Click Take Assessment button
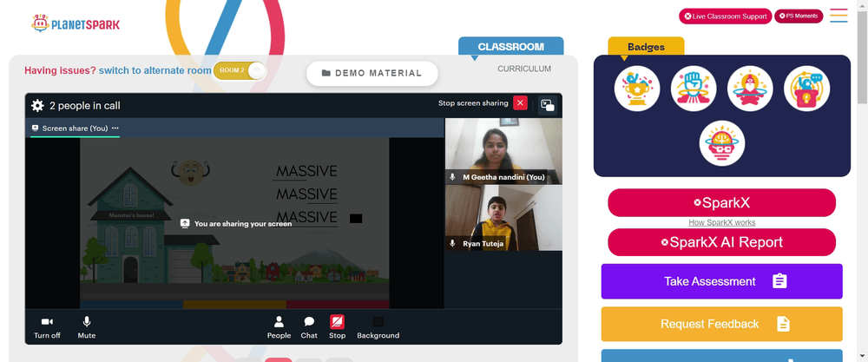This screenshot has height=362, width=868. 722,281
